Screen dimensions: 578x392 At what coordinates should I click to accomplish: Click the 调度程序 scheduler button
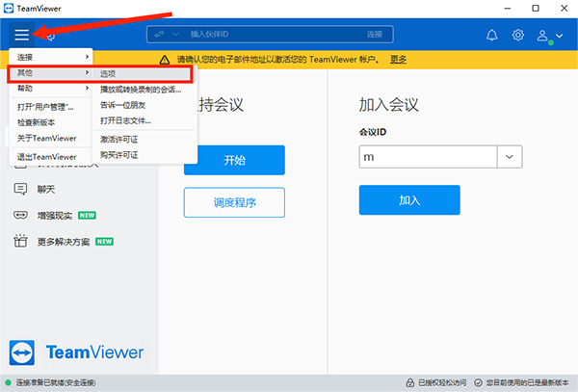coord(234,202)
